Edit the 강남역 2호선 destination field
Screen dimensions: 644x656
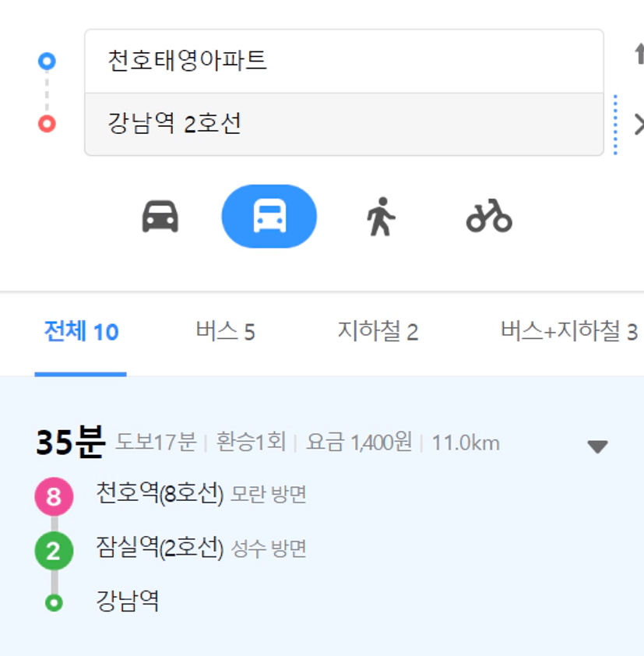click(344, 124)
